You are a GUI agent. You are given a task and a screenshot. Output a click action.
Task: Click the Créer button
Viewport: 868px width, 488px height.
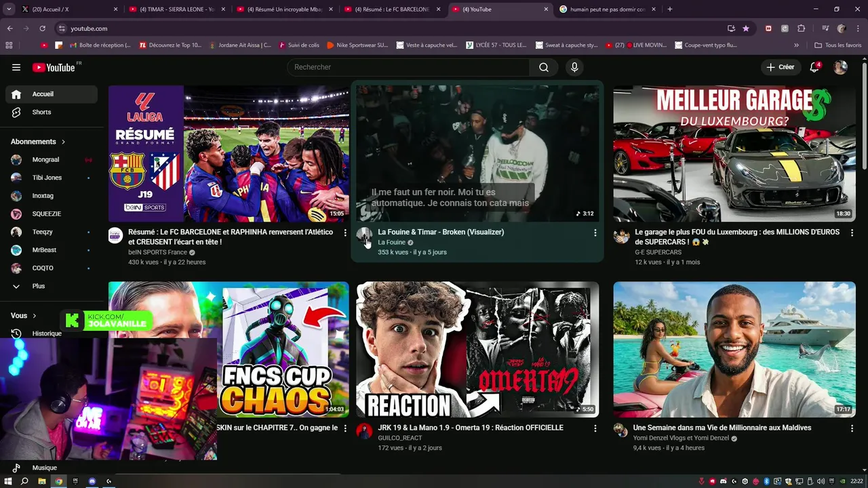click(781, 67)
